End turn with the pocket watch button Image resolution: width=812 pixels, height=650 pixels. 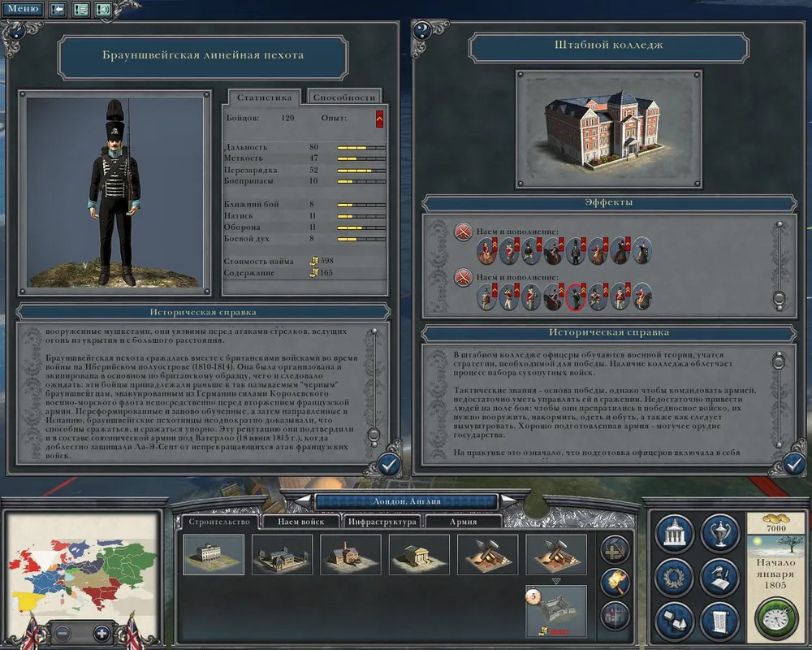tap(776, 619)
